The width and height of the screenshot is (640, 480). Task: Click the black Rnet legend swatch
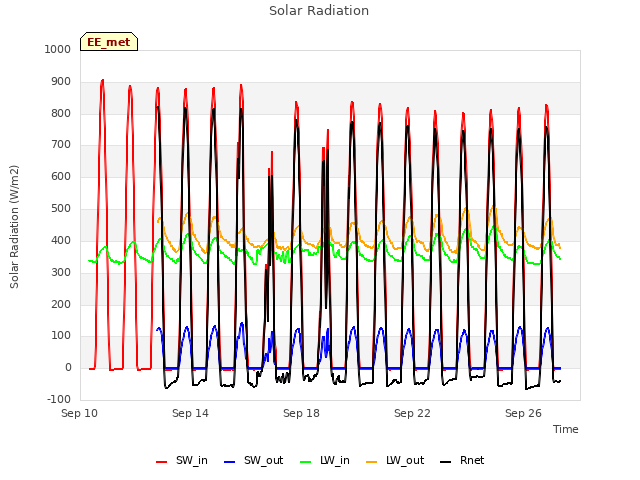point(446,462)
